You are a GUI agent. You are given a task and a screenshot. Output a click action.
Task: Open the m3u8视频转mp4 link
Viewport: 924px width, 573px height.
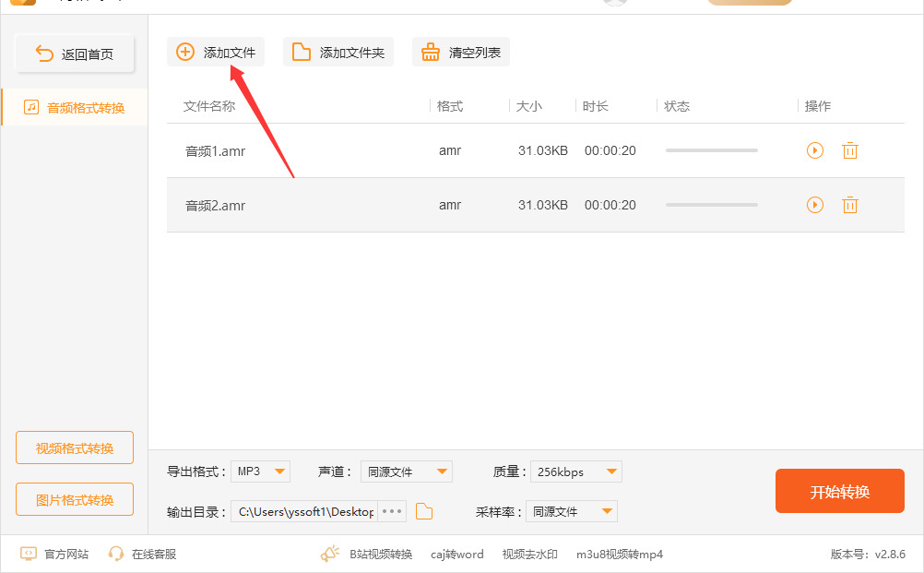(620, 555)
